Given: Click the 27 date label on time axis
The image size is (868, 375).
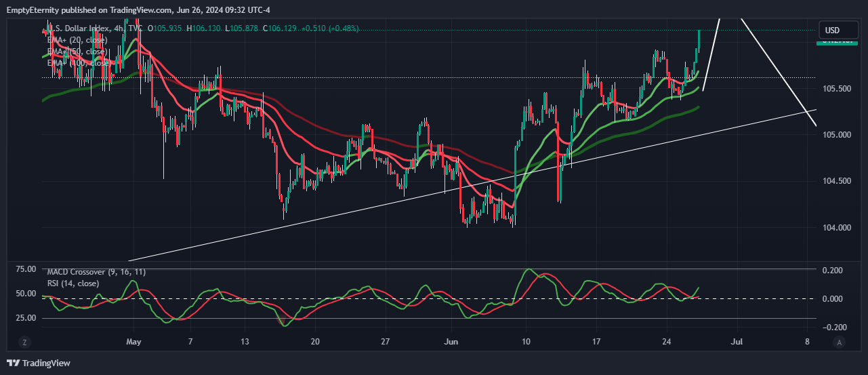Looking at the screenshot, I should [384, 342].
